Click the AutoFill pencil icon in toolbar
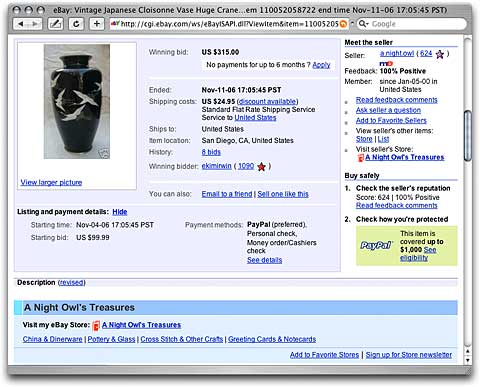Screen dimensions: 480x387 click(x=55, y=24)
